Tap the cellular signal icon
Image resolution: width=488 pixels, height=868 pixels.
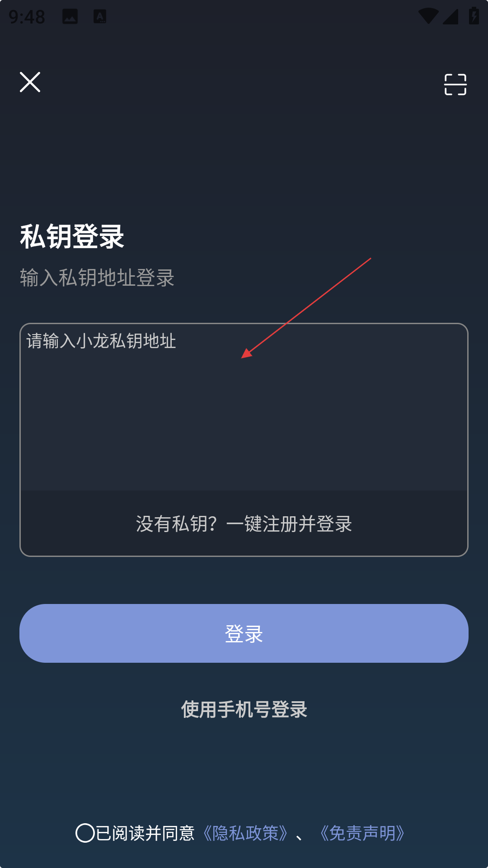pos(450,17)
